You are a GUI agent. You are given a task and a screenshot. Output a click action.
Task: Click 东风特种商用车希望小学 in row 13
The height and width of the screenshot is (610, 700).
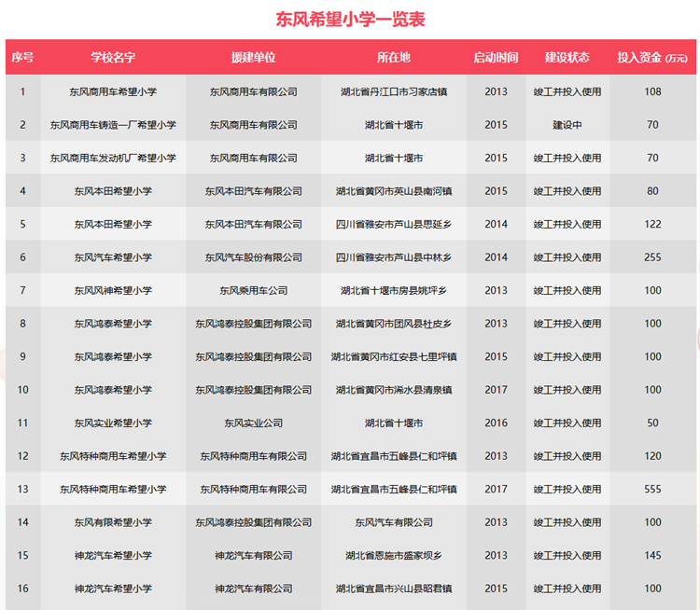click(113, 490)
